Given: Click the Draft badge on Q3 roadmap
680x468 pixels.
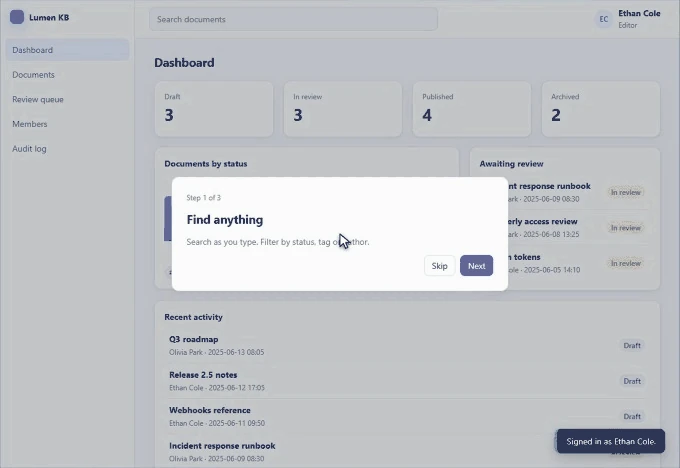Looking at the screenshot, I should (x=632, y=346).
